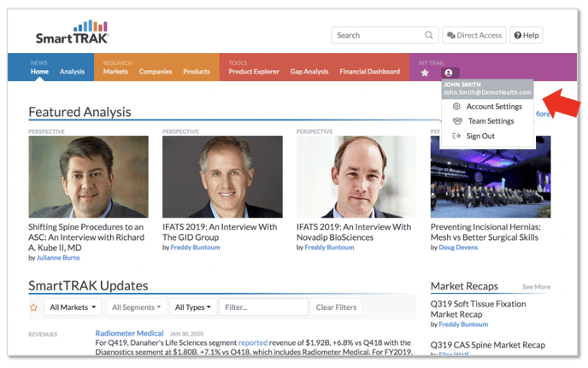This screenshot has height=368, width=588.
Task: Click the Team Settings people icon
Action: (457, 121)
